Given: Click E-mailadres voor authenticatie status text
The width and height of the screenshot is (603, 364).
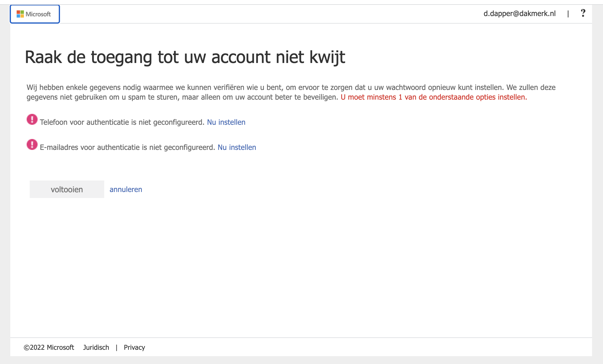Looking at the screenshot, I should (127, 147).
